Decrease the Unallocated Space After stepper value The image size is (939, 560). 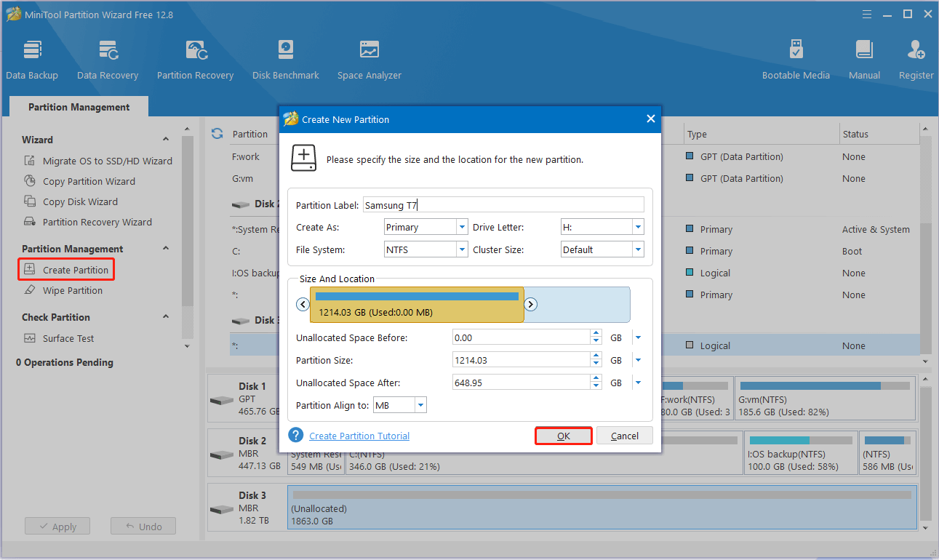click(596, 386)
